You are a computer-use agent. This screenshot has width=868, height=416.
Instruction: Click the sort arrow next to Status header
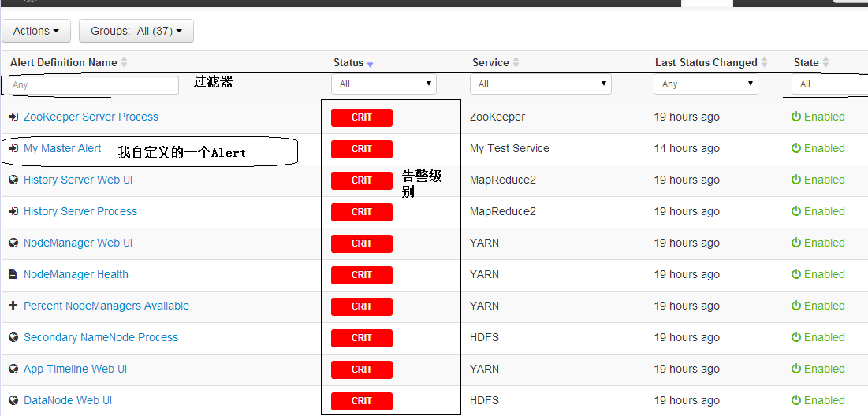pyautogui.click(x=371, y=63)
